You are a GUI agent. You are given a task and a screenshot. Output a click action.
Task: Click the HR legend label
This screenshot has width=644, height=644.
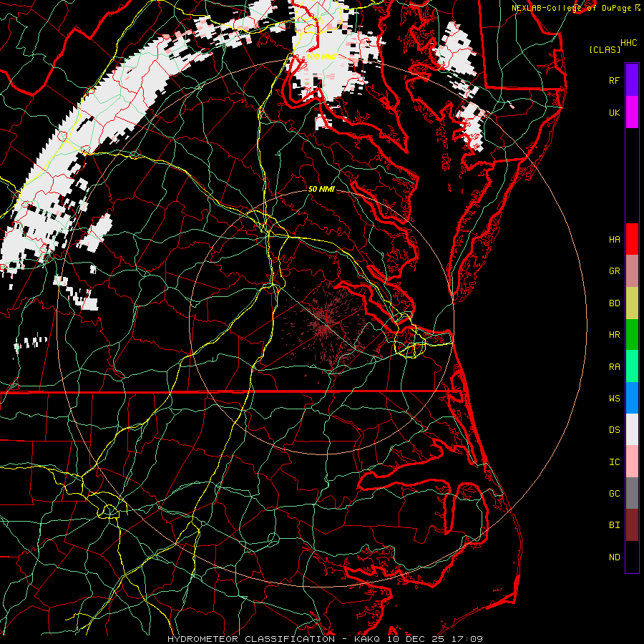(614, 335)
